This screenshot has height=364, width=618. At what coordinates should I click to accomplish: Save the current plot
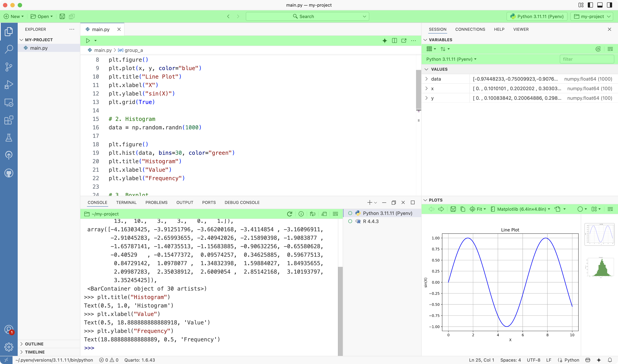[453, 209]
